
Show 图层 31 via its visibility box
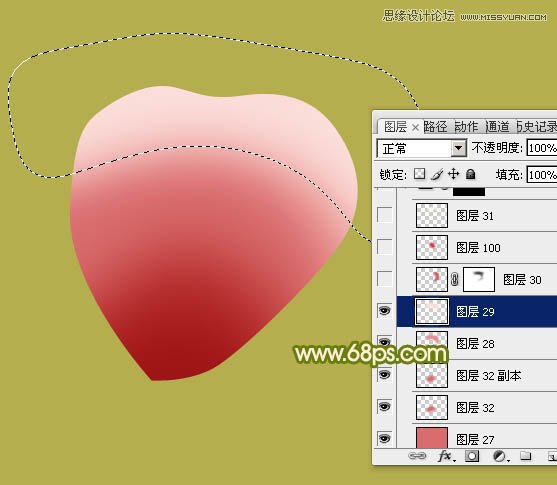[x=384, y=215]
